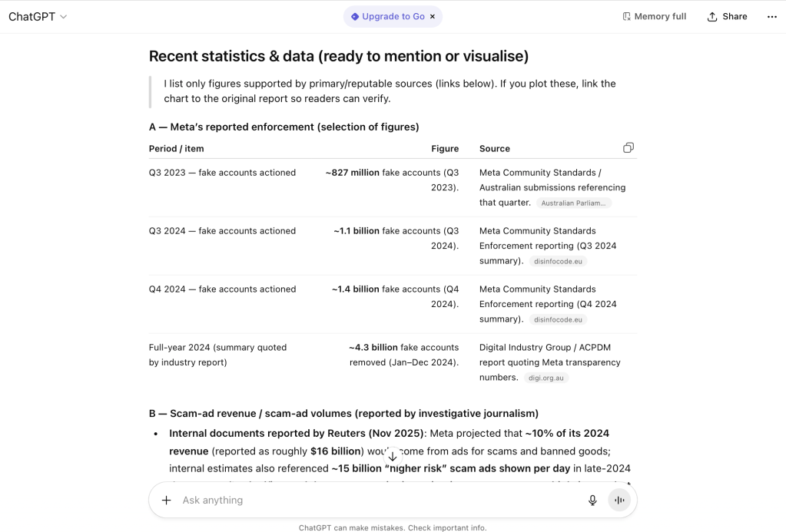Image resolution: width=786 pixels, height=532 pixels.
Task: Click the Source column header
Action: pos(494,149)
